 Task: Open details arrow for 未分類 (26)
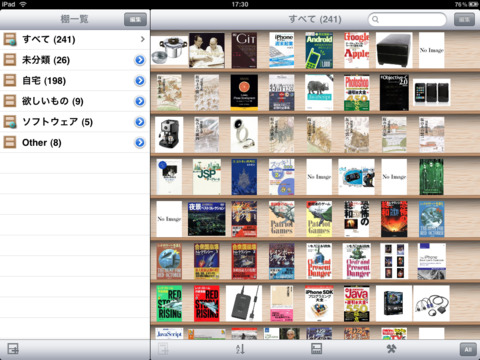[x=140, y=60]
